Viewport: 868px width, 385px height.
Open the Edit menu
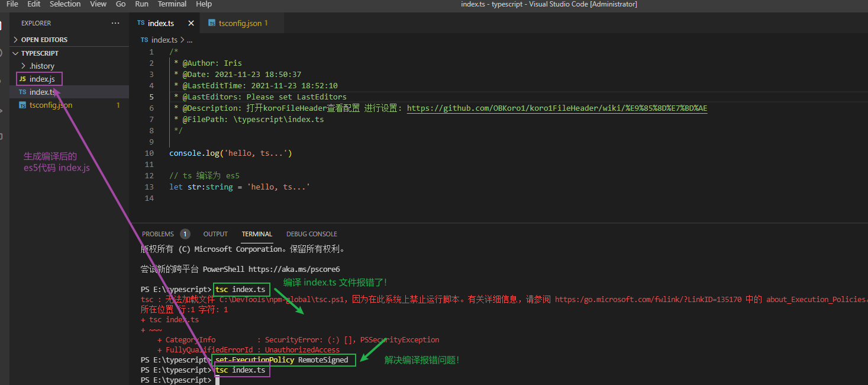point(34,4)
